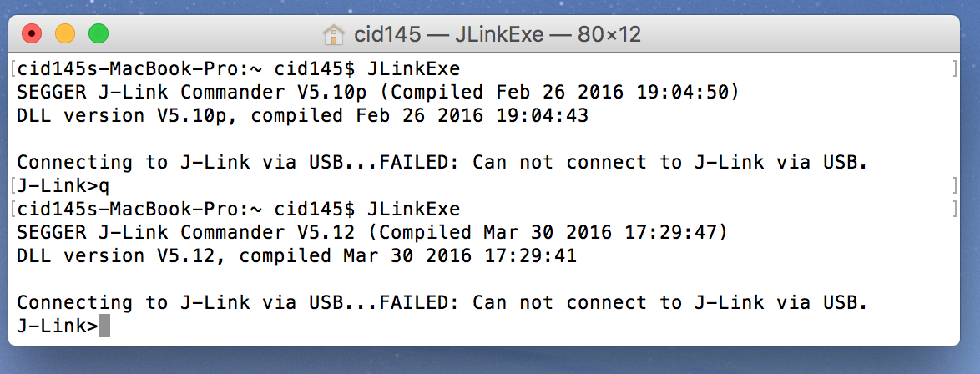Click the 'SEGGER J-Link Commander V5.12' line

(372, 233)
